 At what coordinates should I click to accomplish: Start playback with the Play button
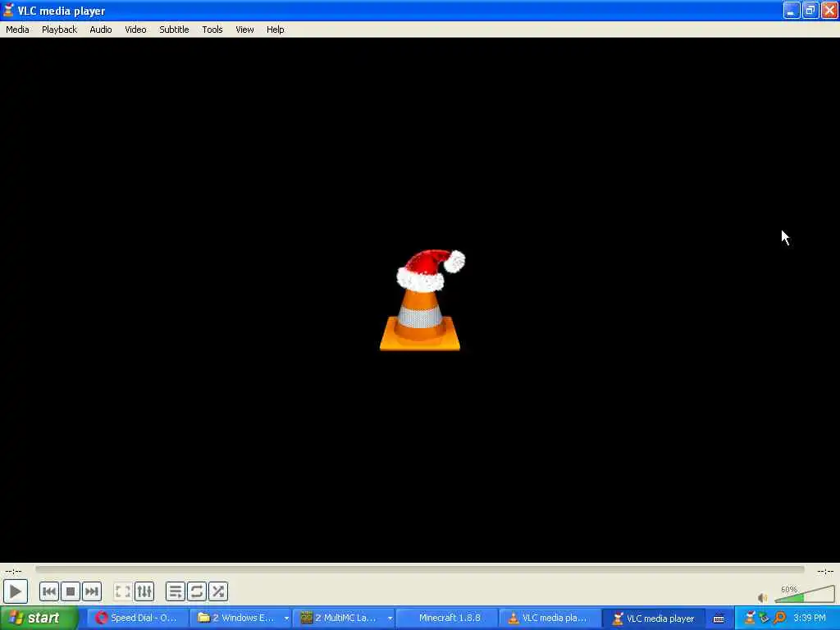pos(16,591)
